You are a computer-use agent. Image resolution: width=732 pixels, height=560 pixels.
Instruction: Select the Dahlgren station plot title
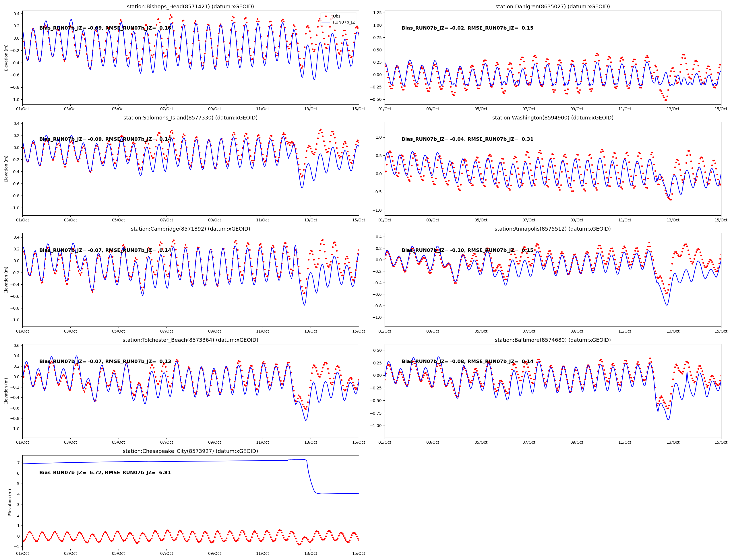[x=552, y=7]
